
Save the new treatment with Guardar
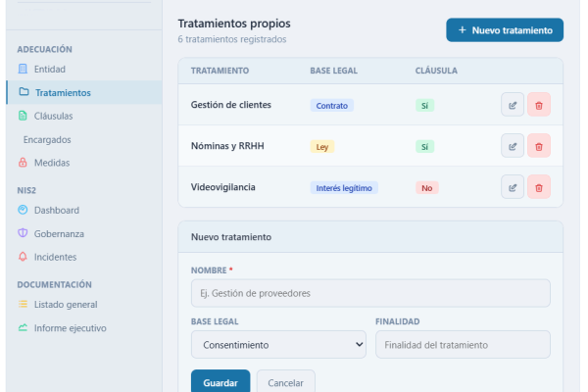click(220, 382)
